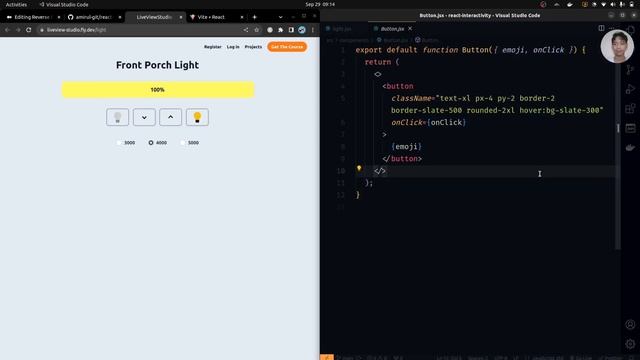The width and height of the screenshot is (640, 360).
Task: Reload the liveview-studio page
Action: (29, 30)
